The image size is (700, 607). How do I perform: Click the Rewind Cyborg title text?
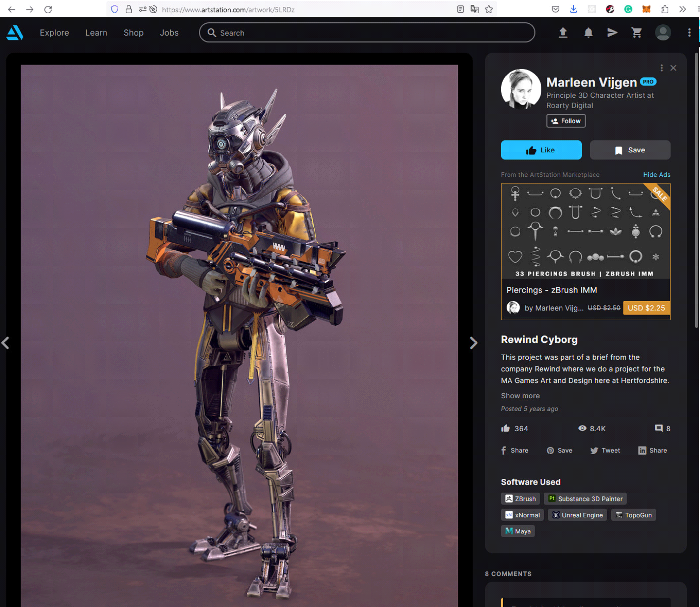click(539, 339)
